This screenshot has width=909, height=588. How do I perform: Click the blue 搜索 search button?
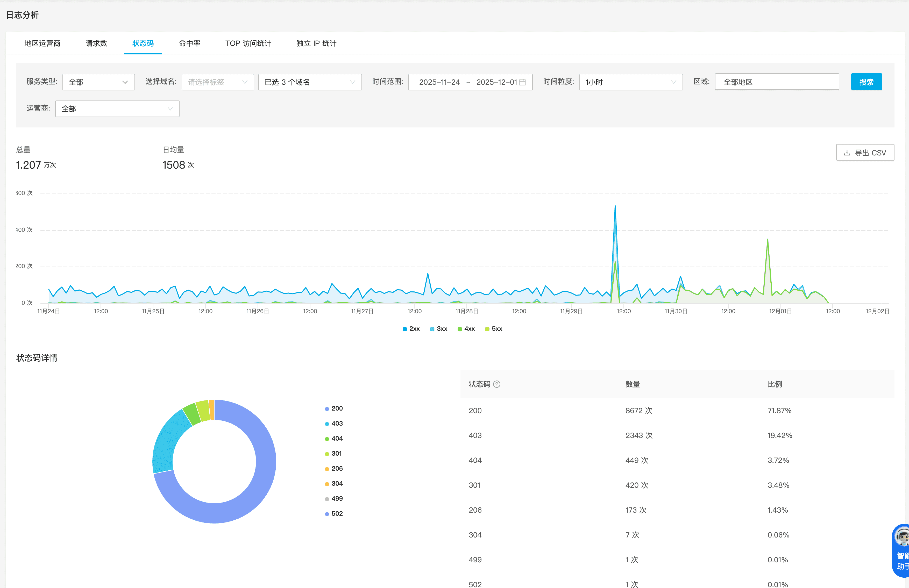(x=866, y=82)
